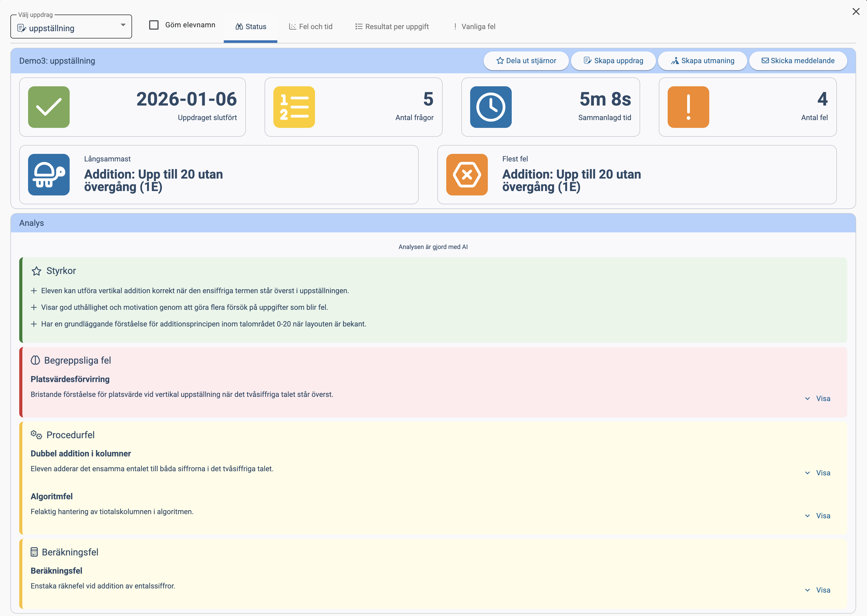Image resolution: width=867 pixels, height=616 pixels.
Task: Click the yellow numbered list questions icon
Action: tap(294, 107)
